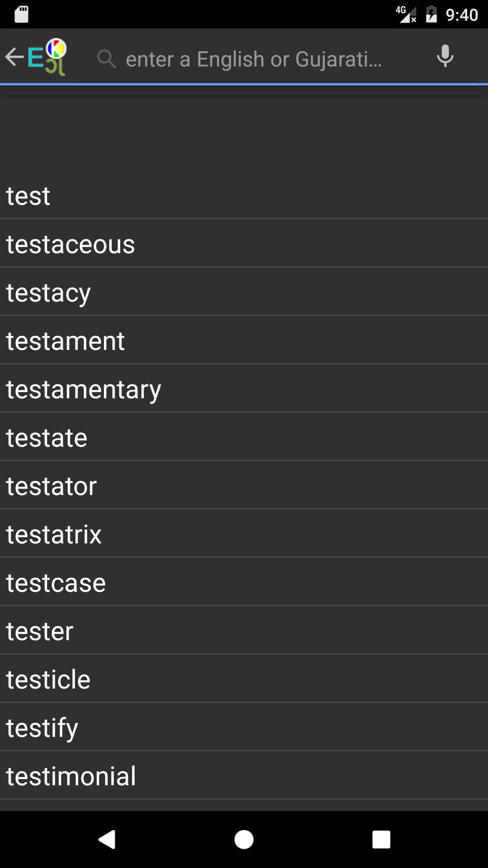488x868 pixels.
Task: Tap the home circle button
Action: 244,840
